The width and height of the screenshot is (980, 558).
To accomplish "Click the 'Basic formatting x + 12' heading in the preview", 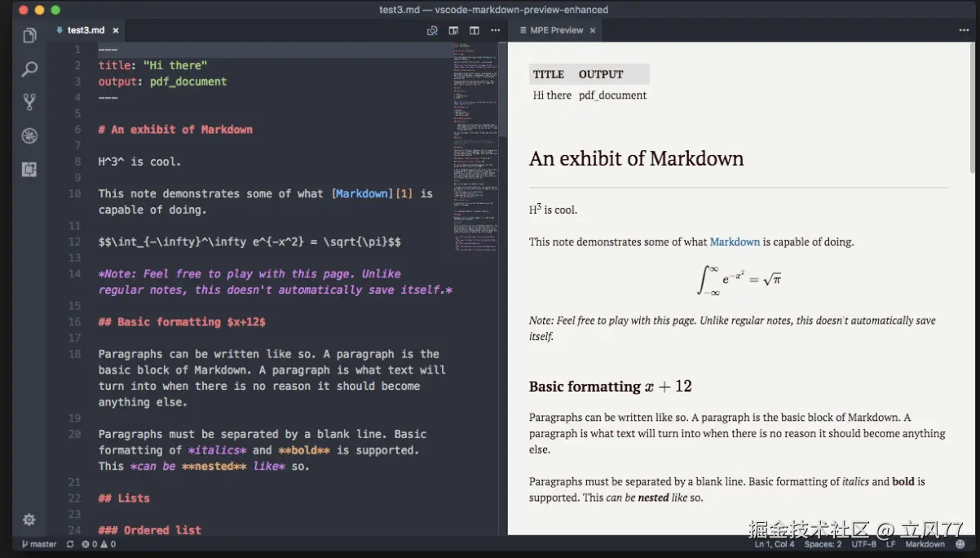I will click(610, 387).
